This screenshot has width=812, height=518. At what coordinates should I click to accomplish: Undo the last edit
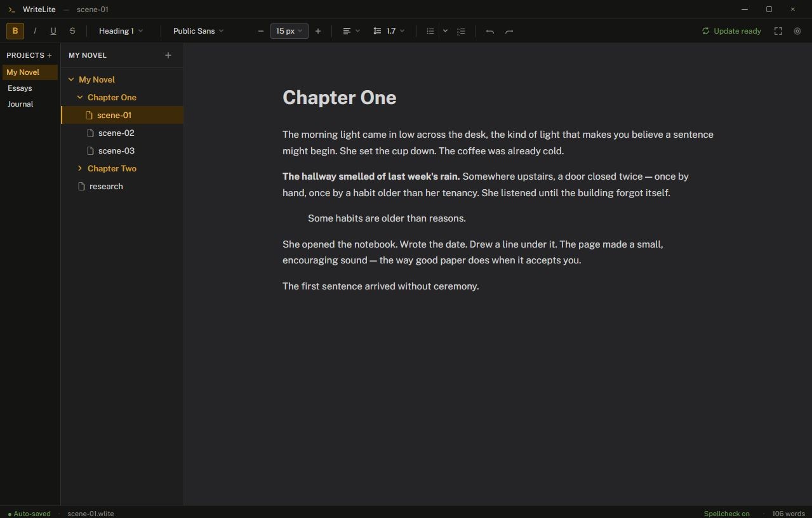click(x=490, y=30)
